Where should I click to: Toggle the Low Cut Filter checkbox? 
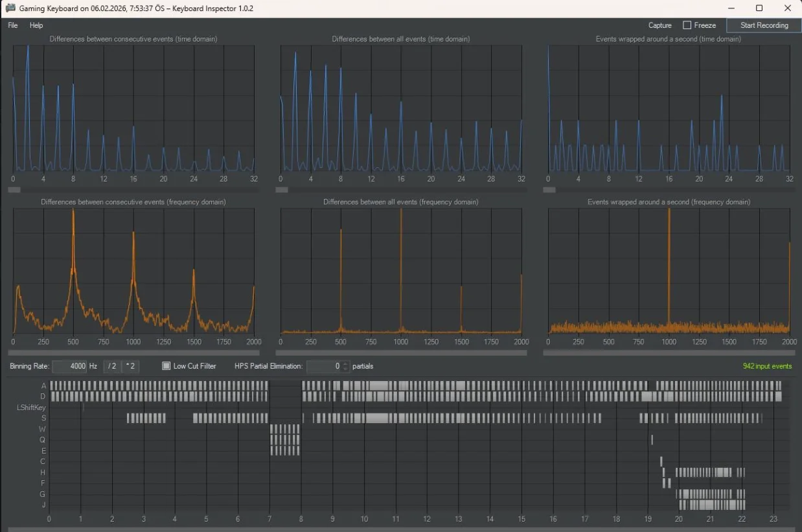click(166, 366)
